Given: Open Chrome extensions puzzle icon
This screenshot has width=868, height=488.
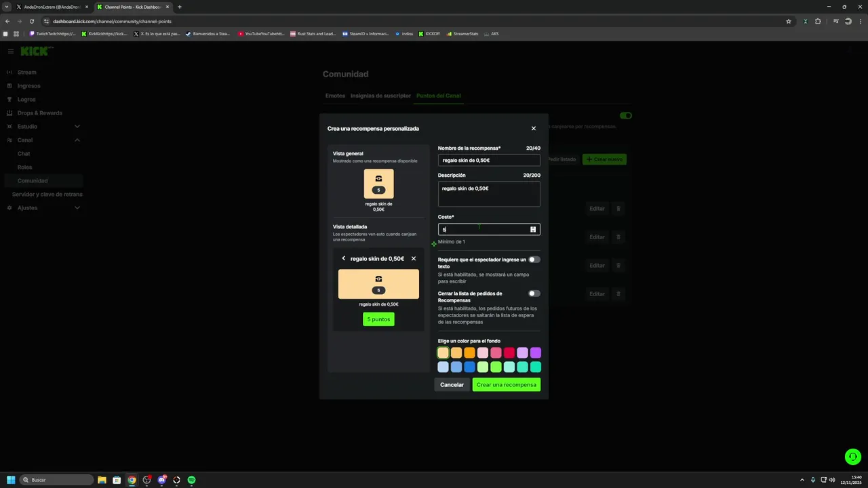Looking at the screenshot, I should (x=818, y=21).
